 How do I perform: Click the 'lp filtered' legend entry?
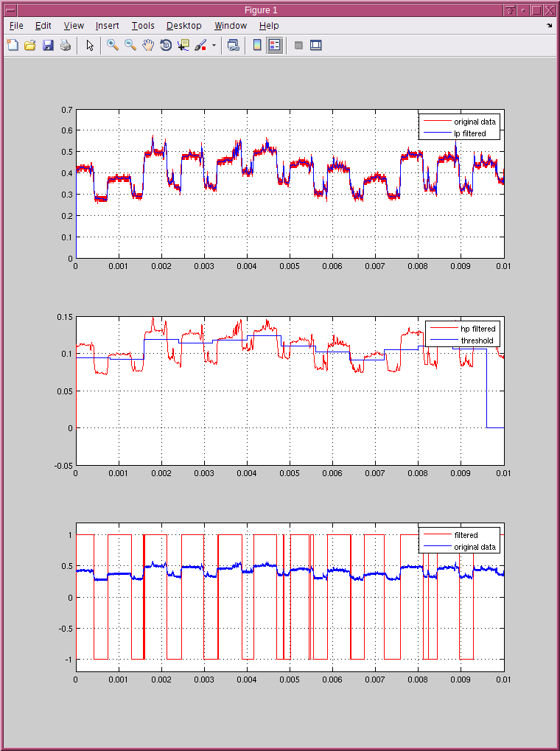tap(470, 133)
